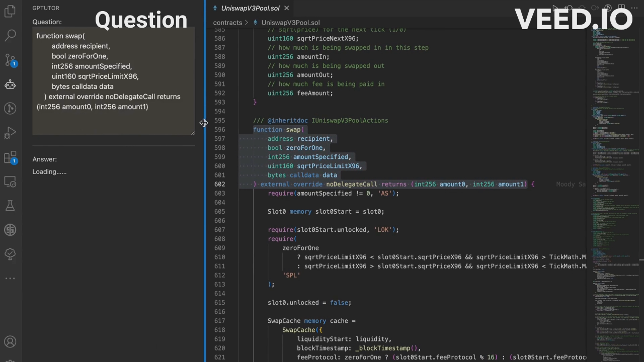The width and height of the screenshot is (644, 362).
Task: Click inside the GPTutor Question text box
Action: [113, 81]
